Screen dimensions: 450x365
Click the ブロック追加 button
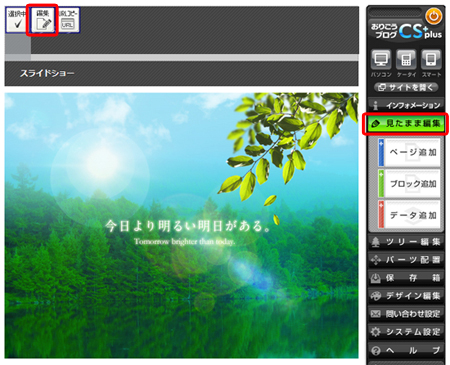(409, 184)
